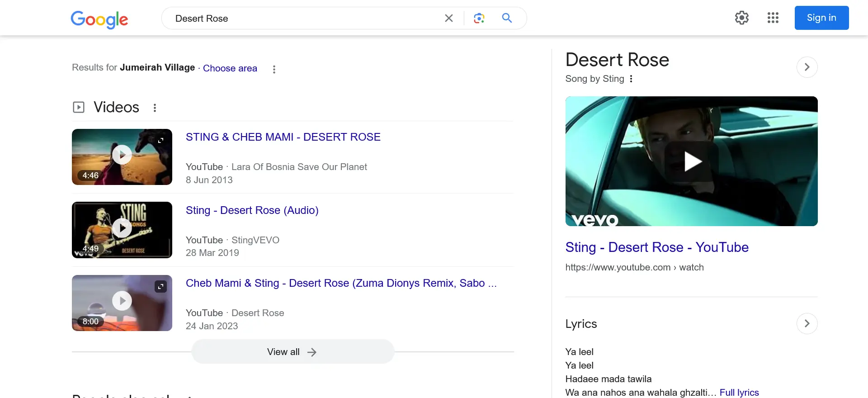This screenshot has height=398, width=868.
Task: Clear the search box text
Action: [448, 18]
